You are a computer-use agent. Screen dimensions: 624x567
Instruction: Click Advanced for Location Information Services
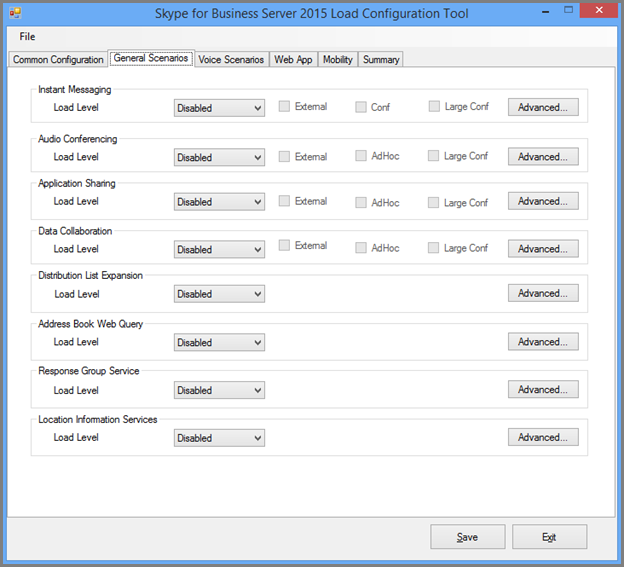coord(543,437)
